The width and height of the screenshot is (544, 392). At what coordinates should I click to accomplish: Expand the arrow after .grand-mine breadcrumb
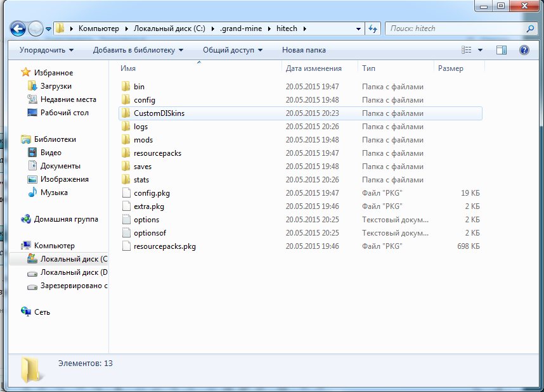[x=269, y=28]
